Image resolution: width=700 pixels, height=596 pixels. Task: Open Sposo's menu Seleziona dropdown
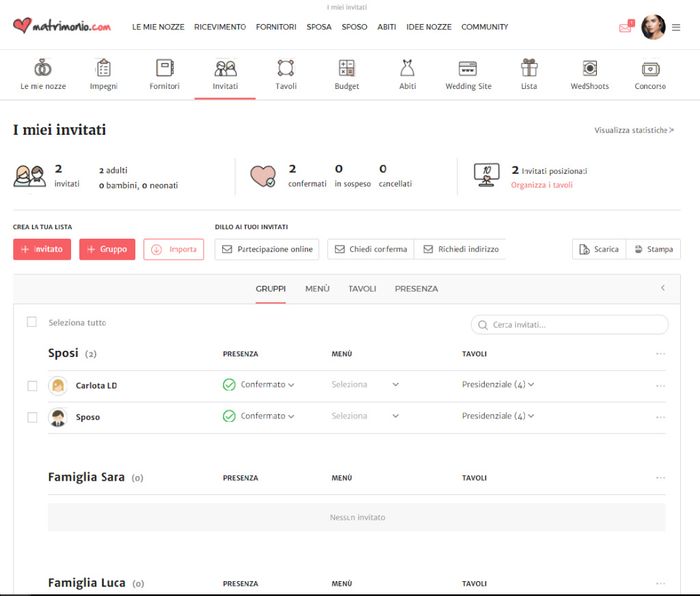coord(365,417)
